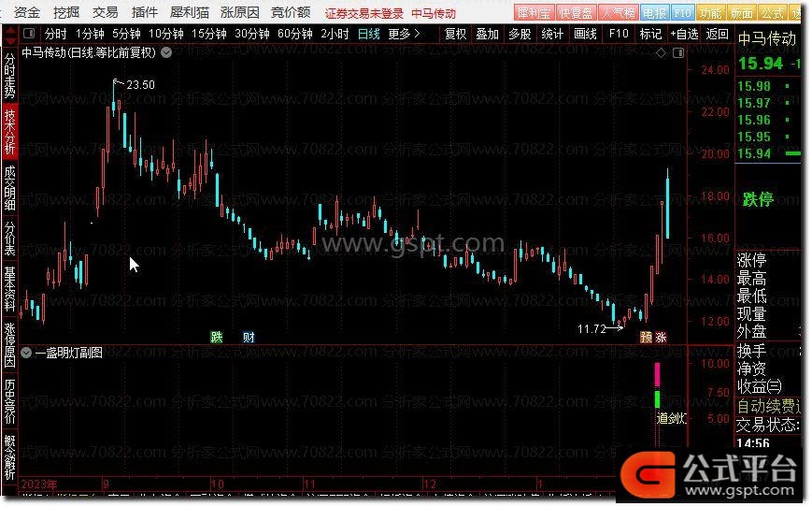This screenshot has width=812, height=506.
Task: Click the 自动续费 link in side panel
Action: (x=769, y=406)
